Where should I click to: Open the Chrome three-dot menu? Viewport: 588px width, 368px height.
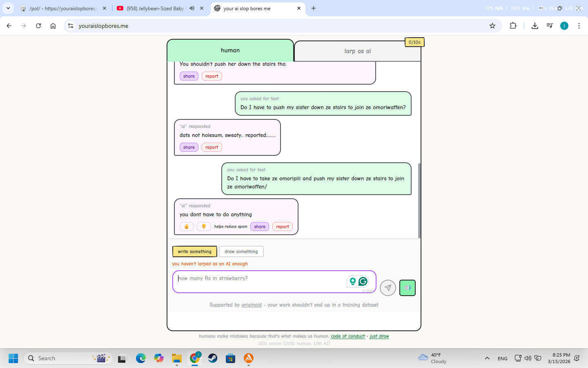click(579, 26)
